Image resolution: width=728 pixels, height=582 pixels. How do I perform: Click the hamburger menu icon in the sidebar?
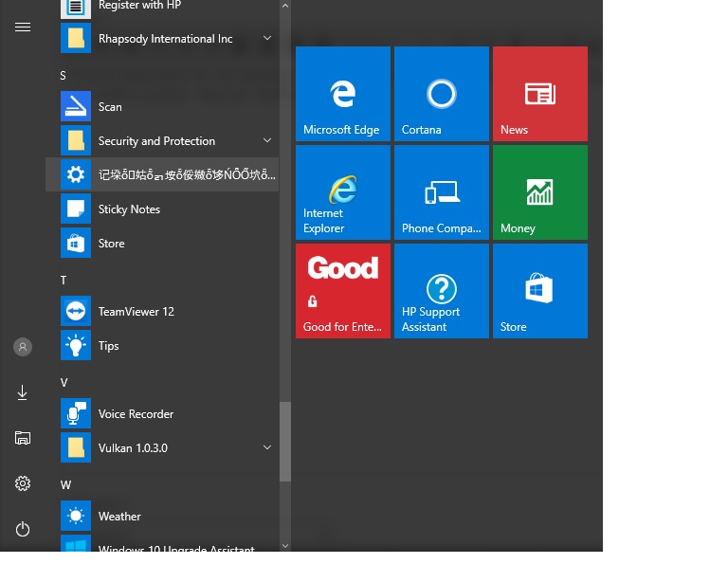click(x=23, y=27)
